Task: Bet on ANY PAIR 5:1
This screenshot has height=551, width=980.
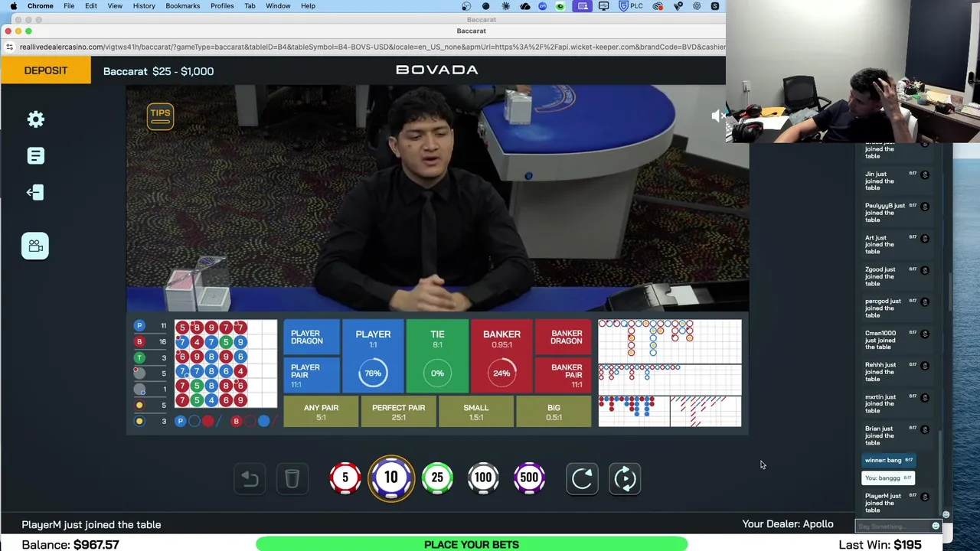Action: [321, 412]
